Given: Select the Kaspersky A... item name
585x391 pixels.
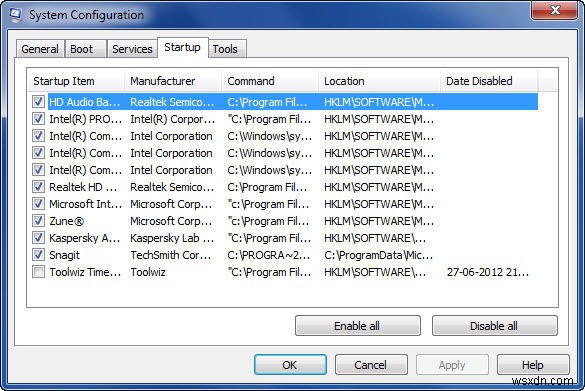Looking at the screenshot, I should pos(85,238).
